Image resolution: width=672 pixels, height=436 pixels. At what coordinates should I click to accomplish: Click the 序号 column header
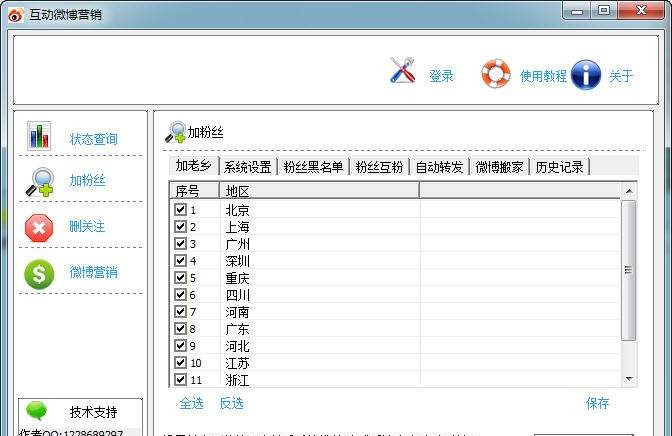click(195, 191)
